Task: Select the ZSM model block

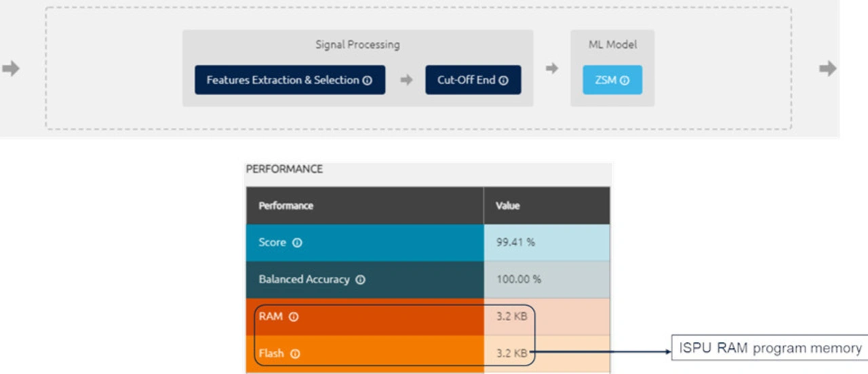Action: click(606, 80)
